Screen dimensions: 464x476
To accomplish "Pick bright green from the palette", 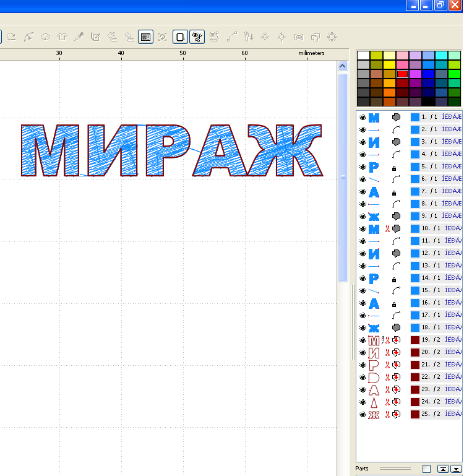I will tap(454, 74).
